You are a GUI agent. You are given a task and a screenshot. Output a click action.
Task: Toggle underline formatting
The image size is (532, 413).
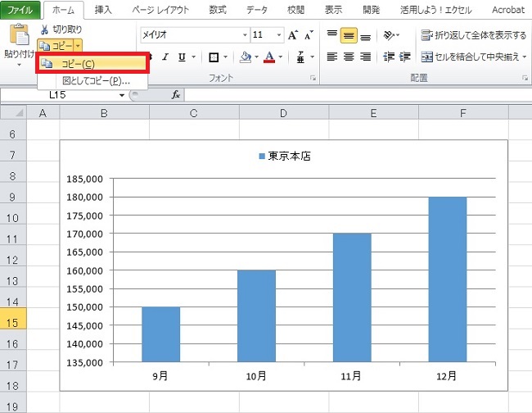(181, 57)
